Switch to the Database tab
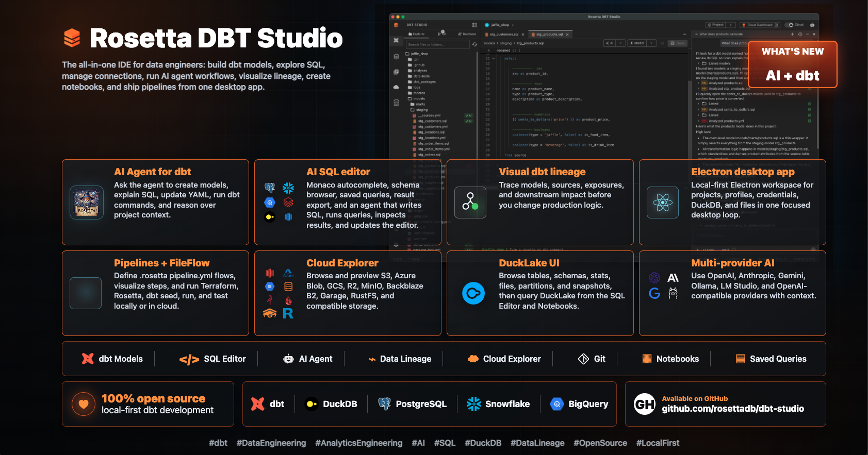The width and height of the screenshot is (868, 455). point(467,34)
